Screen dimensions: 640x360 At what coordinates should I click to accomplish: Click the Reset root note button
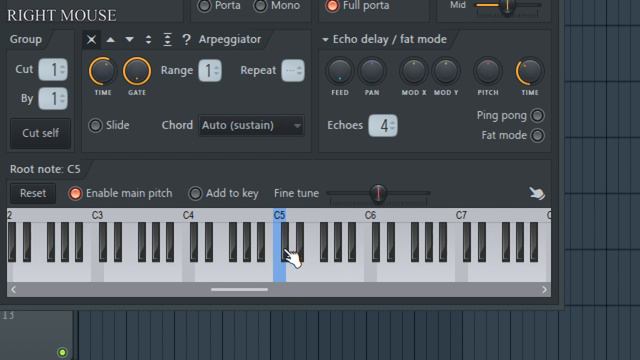pos(33,193)
